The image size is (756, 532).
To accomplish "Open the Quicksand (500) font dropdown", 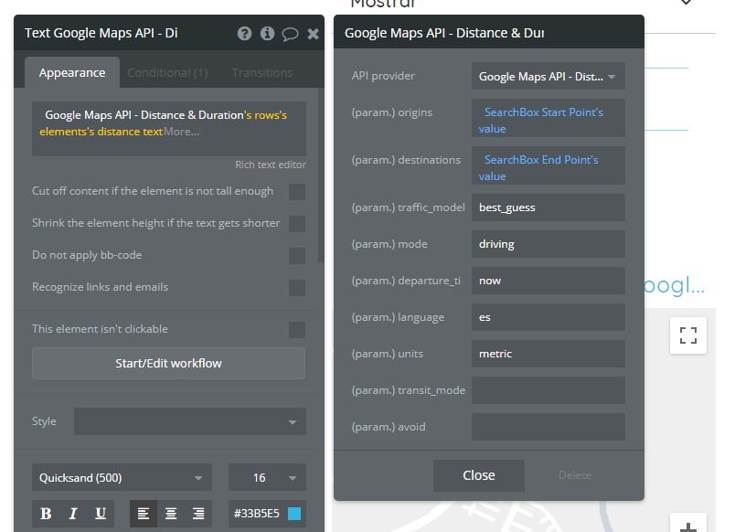I will point(122,477).
